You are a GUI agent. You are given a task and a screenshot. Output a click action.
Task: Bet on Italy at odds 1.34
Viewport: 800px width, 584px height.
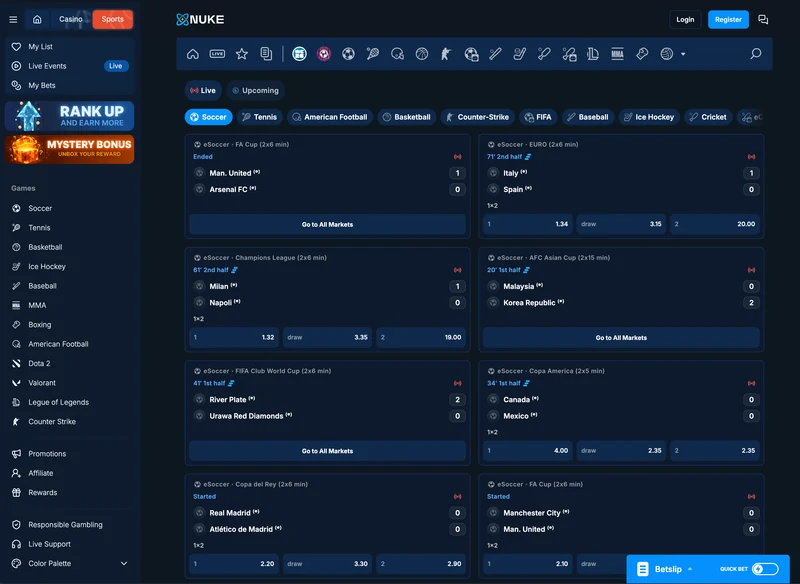tap(528, 224)
